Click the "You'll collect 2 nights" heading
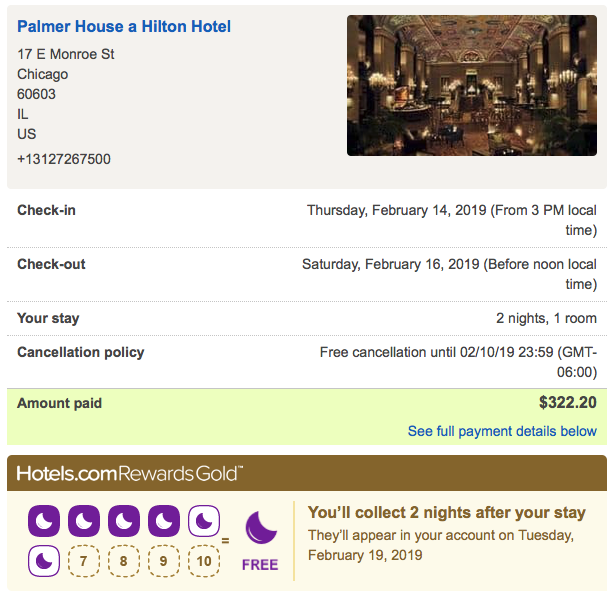 pos(446,513)
